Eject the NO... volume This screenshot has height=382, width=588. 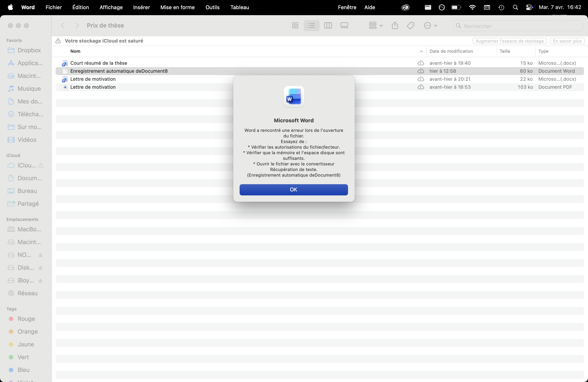(41, 255)
